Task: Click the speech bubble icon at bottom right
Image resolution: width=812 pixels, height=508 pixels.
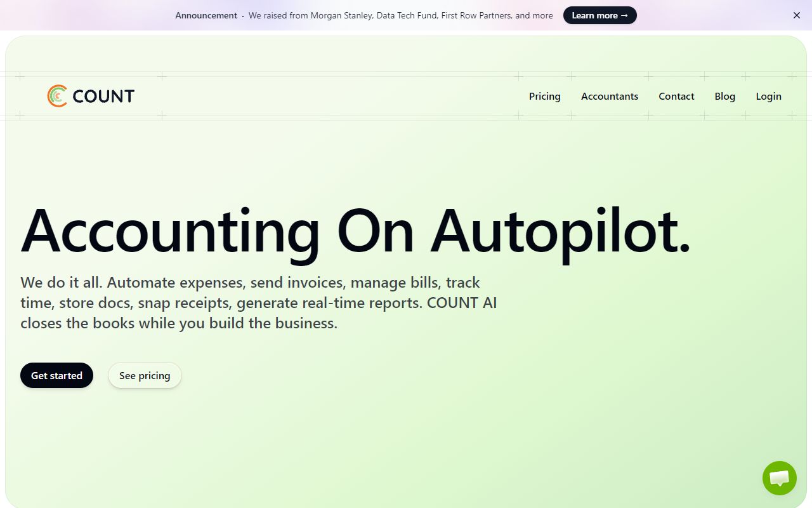Action: click(x=779, y=478)
